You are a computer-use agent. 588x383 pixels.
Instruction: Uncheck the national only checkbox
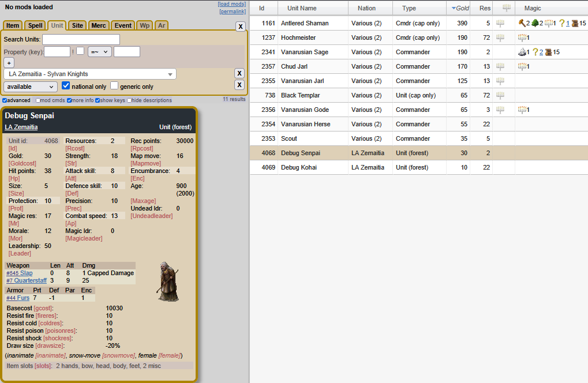point(66,86)
